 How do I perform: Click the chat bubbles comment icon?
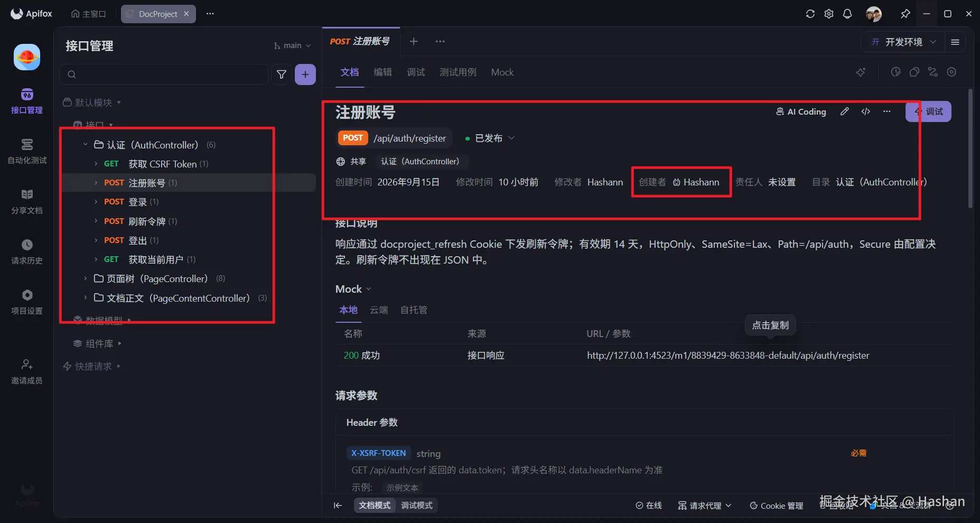pos(914,72)
